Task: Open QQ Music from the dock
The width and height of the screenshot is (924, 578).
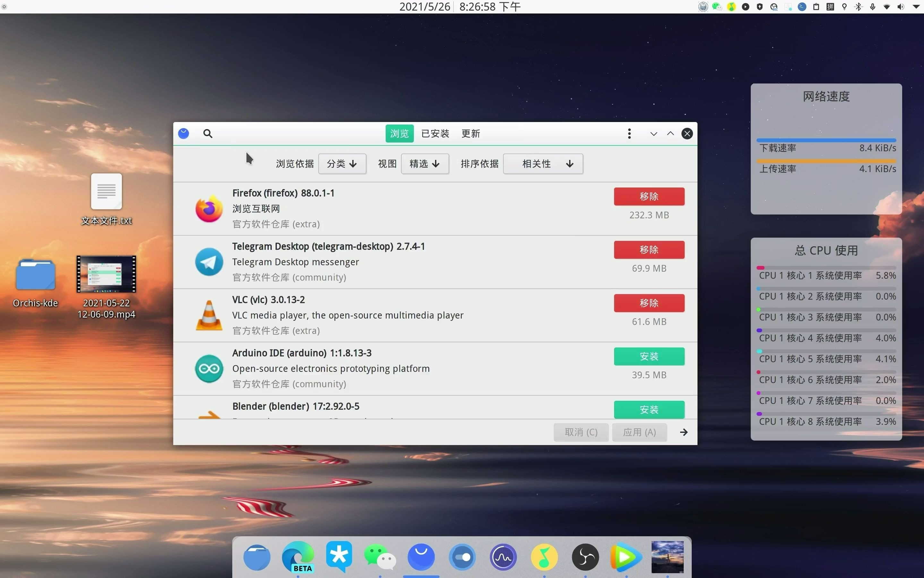Action: (x=544, y=557)
